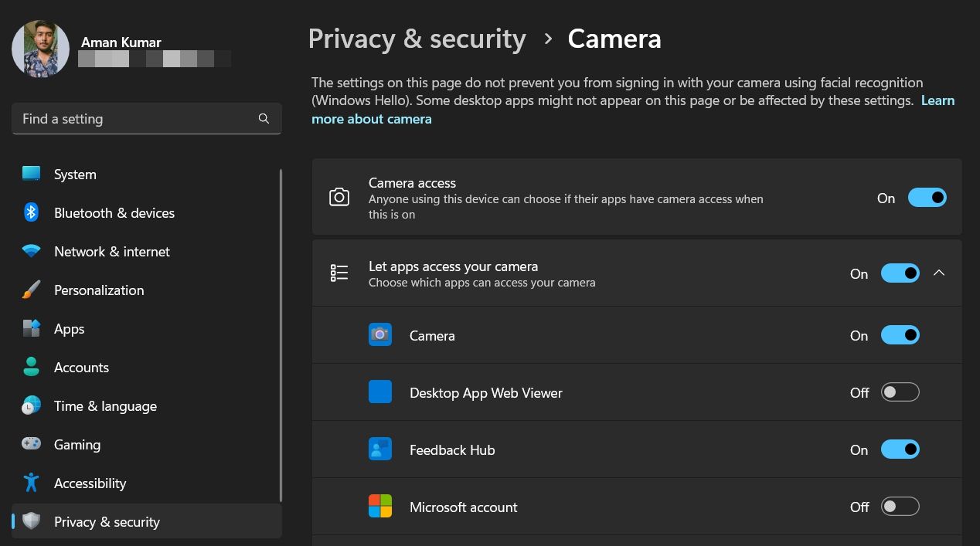Screen dimensions: 980x546
Task: Click the Bluetooth icon in sidebar
Action: coord(31,212)
